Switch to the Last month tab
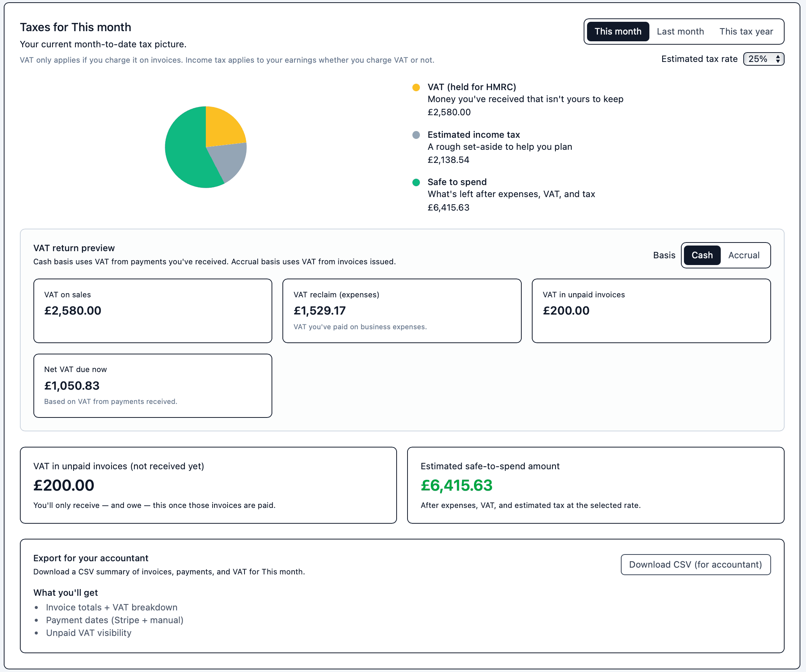 tap(681, 32)
